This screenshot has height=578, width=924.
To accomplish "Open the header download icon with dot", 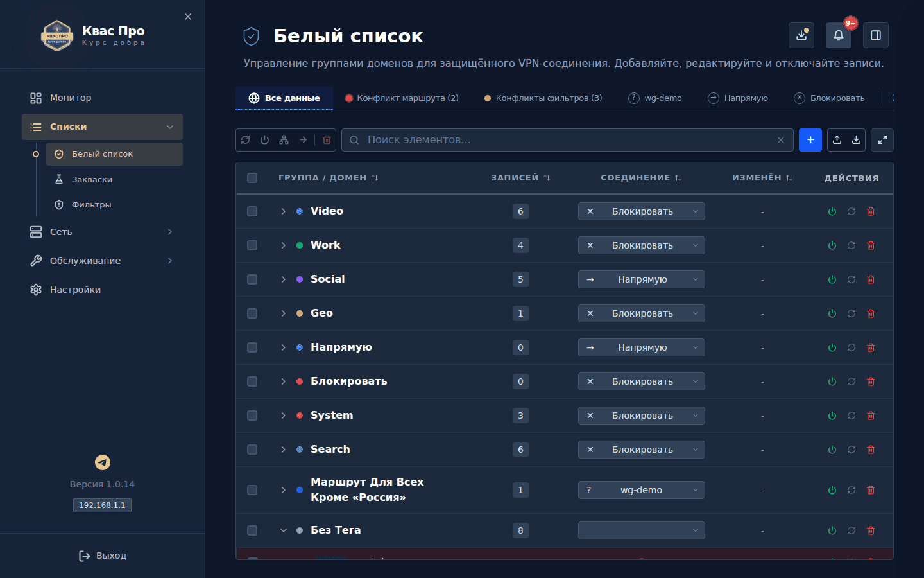I will click(801, 35).
